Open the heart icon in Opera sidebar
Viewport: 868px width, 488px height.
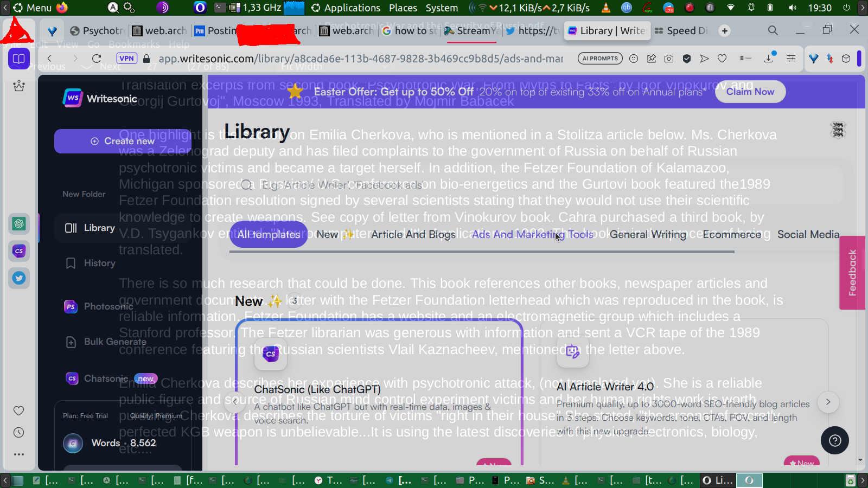pyautogui.click(x=19, y=411)
